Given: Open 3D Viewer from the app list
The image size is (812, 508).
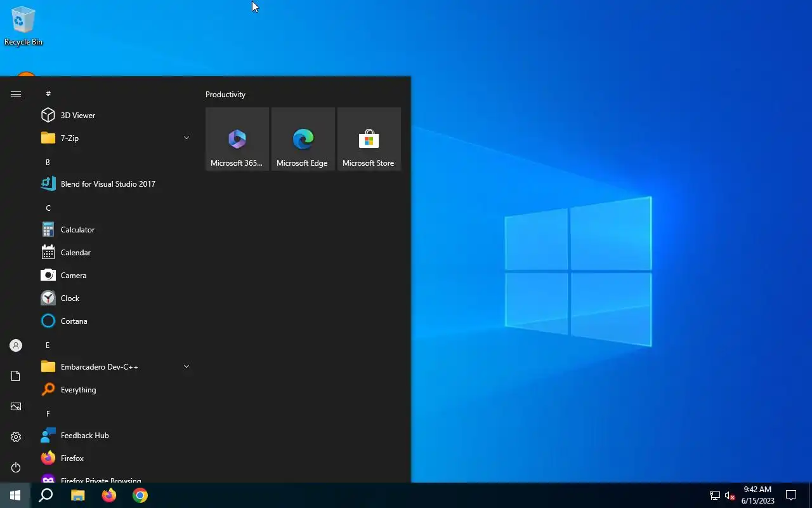Looking at the screenshot, I should click(114, 115).
